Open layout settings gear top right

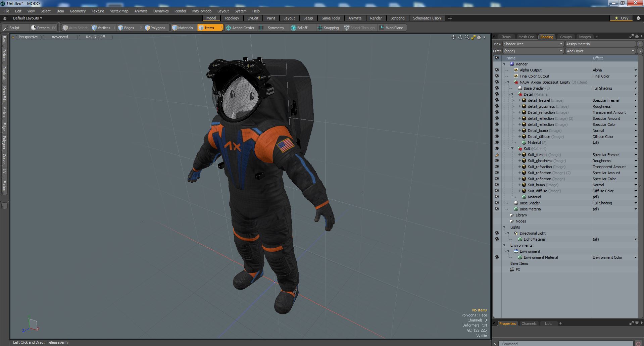click(638, 18)
